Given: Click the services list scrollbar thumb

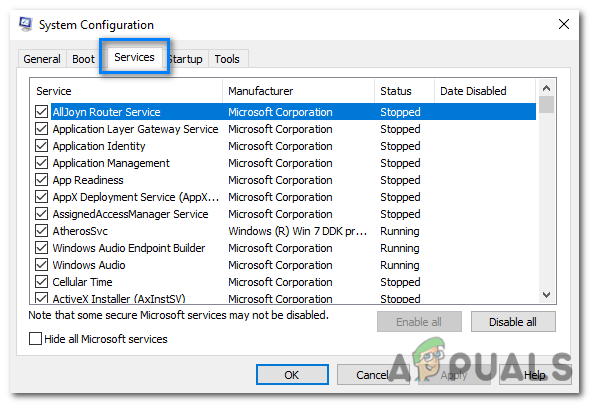Looking at the screenshot, I should click(546, 105).
